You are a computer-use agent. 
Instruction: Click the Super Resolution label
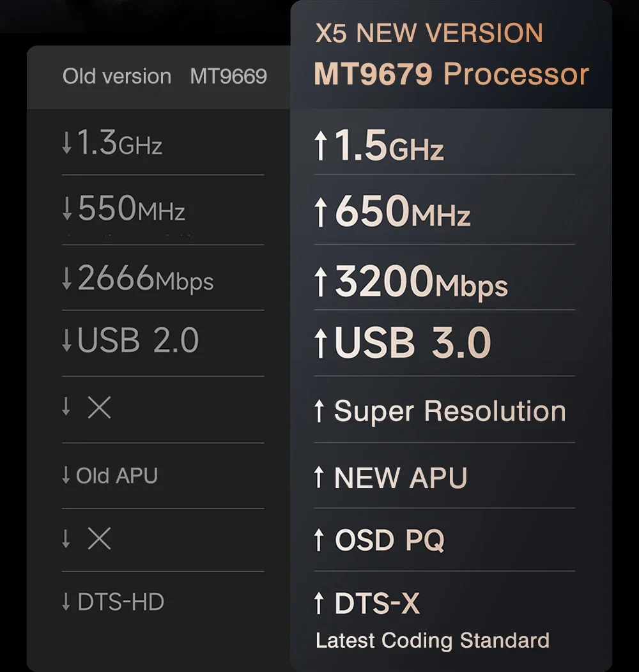(450, 411)
